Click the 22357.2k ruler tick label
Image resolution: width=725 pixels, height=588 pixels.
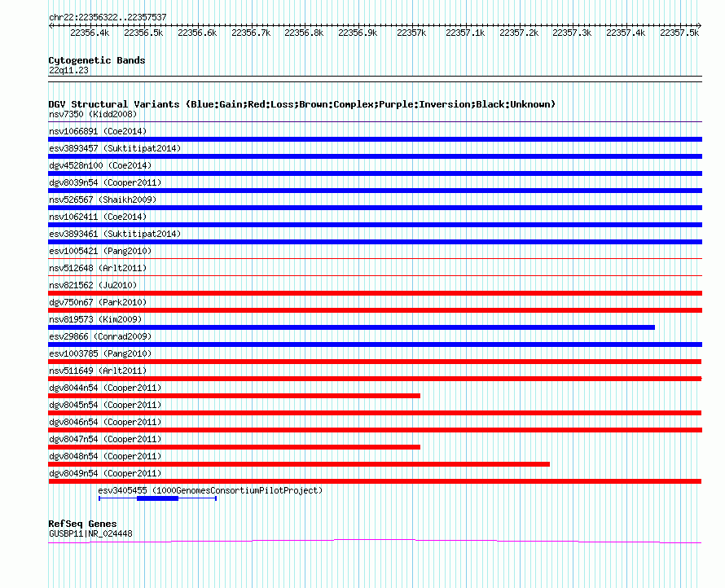[519, 33]
